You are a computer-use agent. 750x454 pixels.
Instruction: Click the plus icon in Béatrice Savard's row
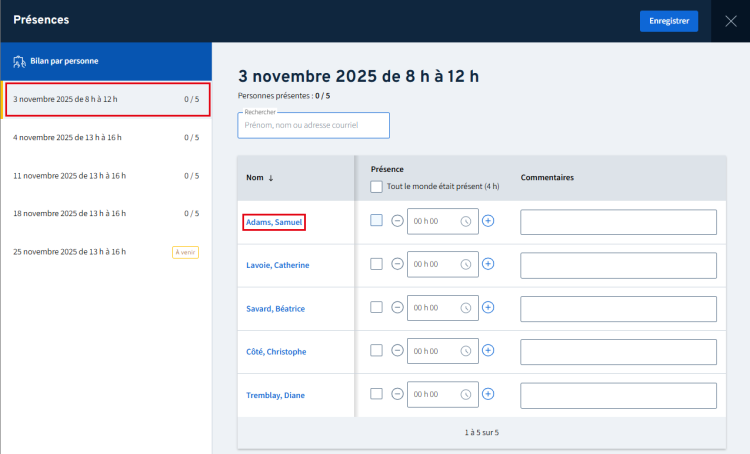488,308
